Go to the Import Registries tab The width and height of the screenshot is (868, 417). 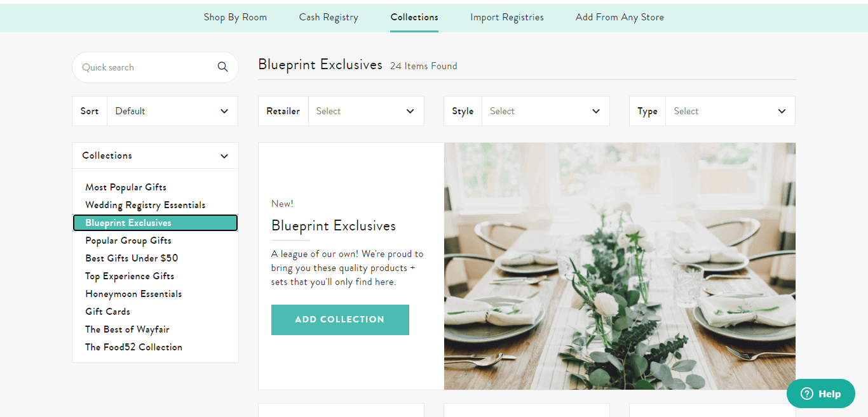(507, 17)
